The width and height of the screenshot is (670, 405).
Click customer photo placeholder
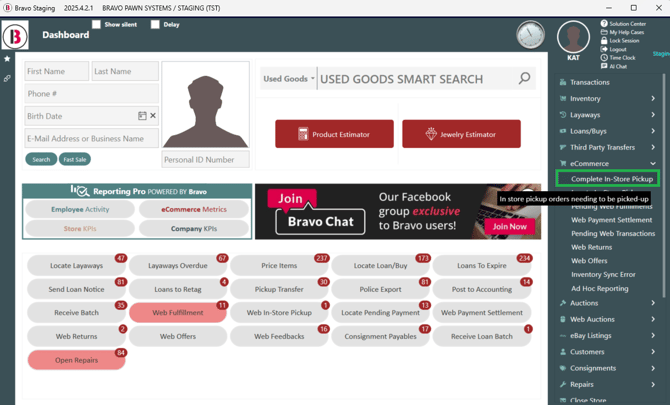coord(206,105)
